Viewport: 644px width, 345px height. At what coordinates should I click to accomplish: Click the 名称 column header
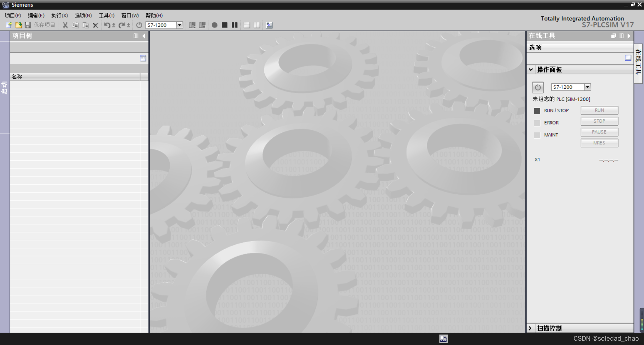(75, 77)
